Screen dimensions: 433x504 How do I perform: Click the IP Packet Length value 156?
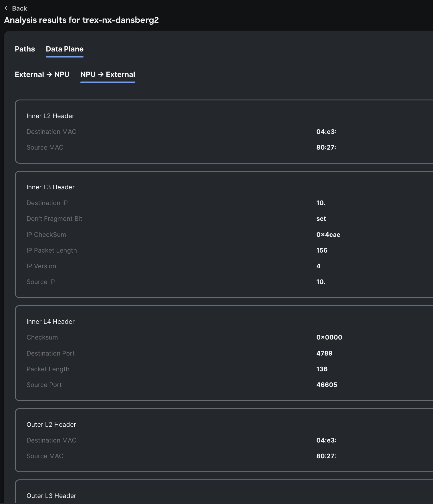pyautogui.click(x=322, y=250)
